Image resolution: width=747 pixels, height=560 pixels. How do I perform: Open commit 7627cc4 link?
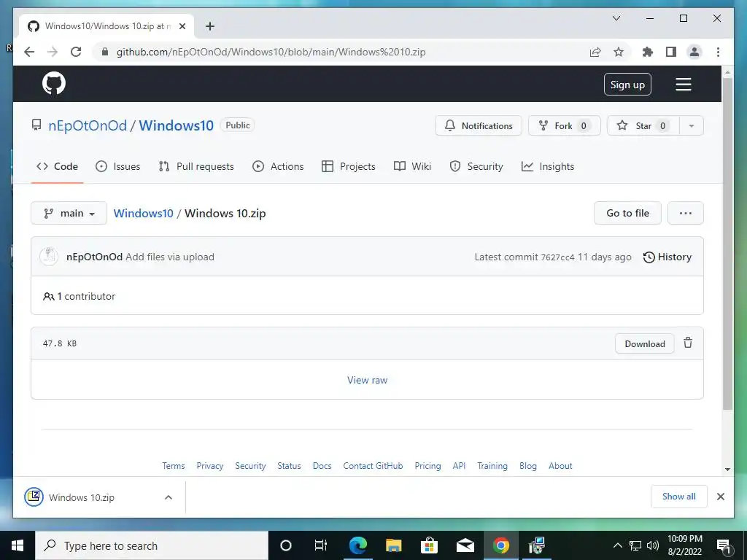tap(557, 257)
